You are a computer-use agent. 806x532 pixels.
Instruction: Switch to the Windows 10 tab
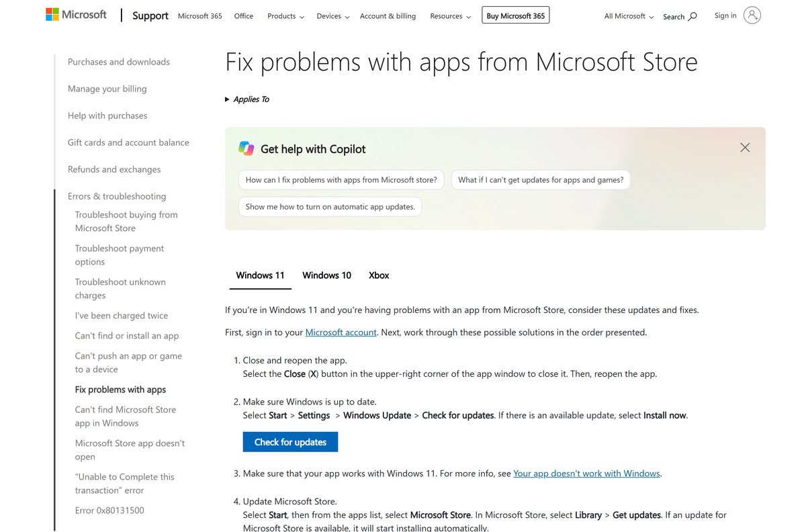coord(327,275)
